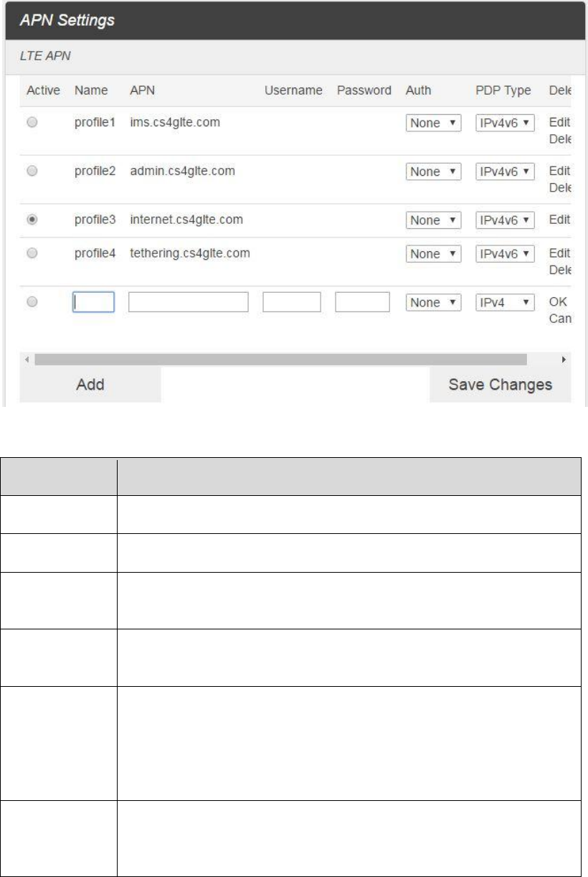Click OK link in the new row

[x=558, y=302]
